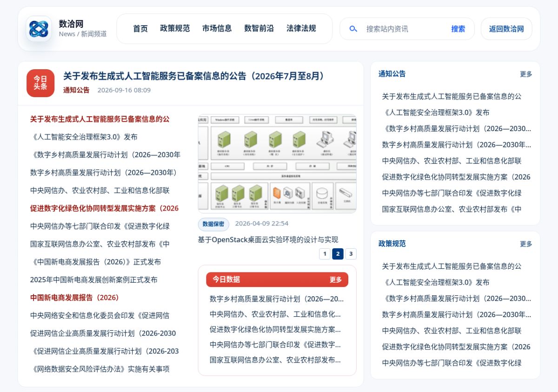Click the red 通知公告 tag under headline
This screenshot has width=558, height=392.
(x=76, y=90)
